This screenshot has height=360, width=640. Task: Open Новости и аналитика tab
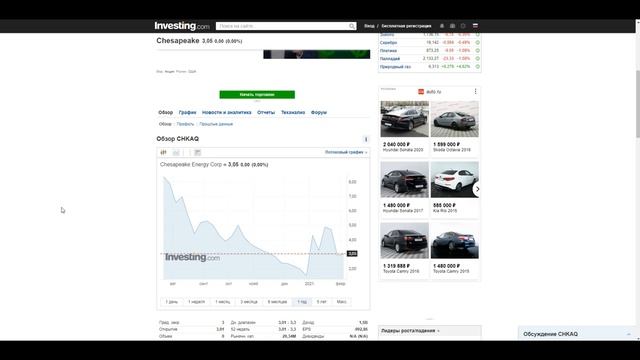[x=227, y=112]
